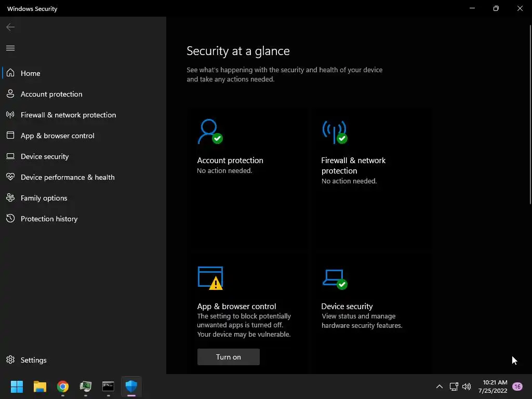Open Family options in the sidebar
This screenshot has width=532, height=399.
point(83,198)
